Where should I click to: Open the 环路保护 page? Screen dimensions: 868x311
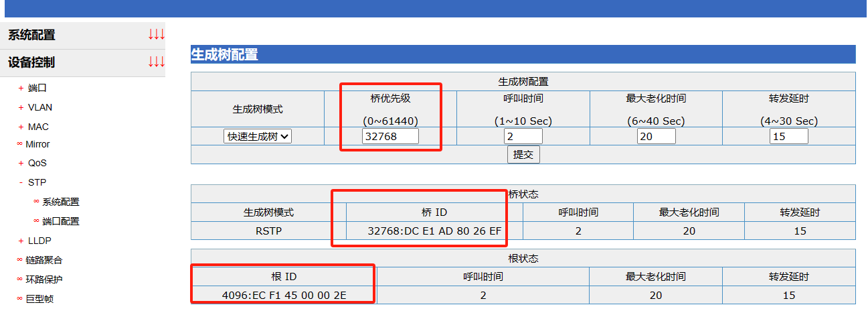click(44, 279)
